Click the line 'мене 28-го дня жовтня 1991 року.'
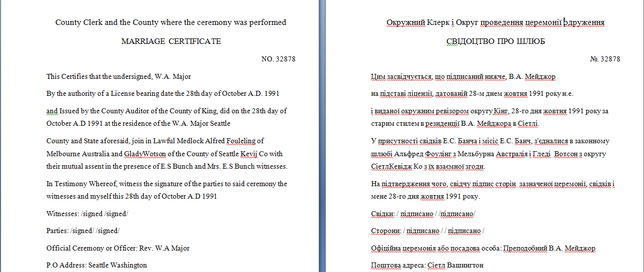The height and width of the screenshot is (272, 644). pos(426,196)
